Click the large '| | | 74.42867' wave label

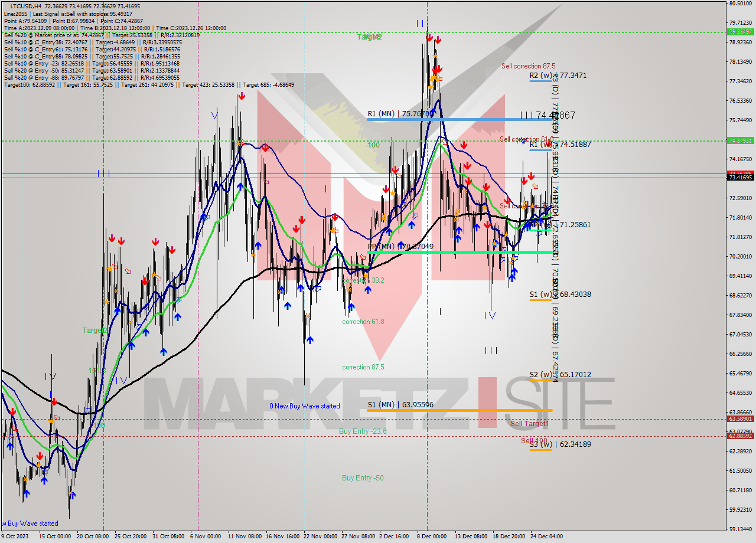548,115
